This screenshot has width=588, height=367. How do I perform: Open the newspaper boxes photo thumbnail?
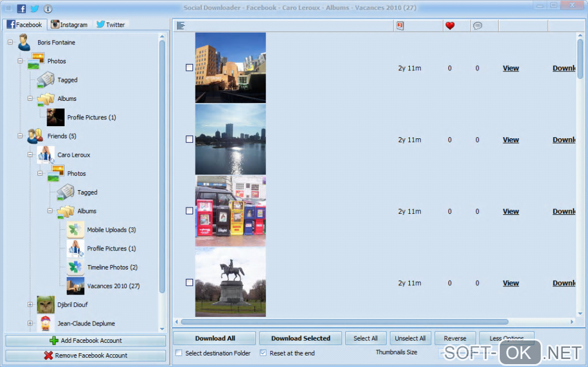pos(230,211)
